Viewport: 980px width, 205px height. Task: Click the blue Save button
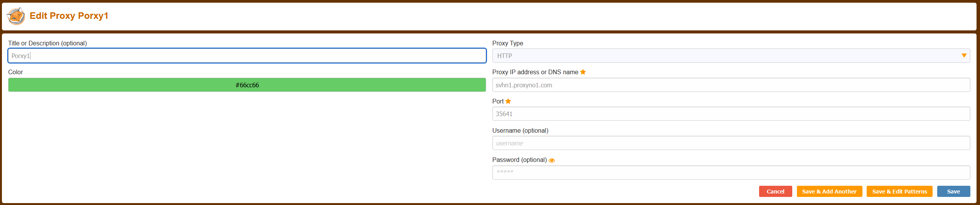953,192
